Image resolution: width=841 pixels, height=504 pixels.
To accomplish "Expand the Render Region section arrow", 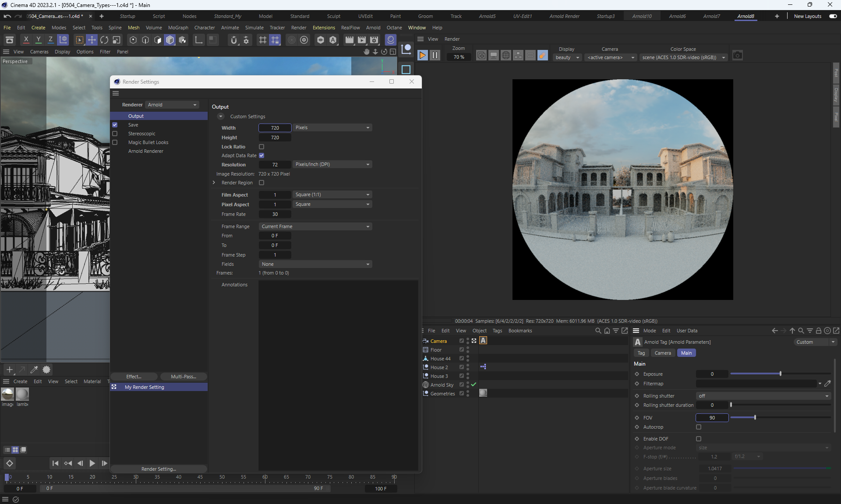I will pos(214,183).
